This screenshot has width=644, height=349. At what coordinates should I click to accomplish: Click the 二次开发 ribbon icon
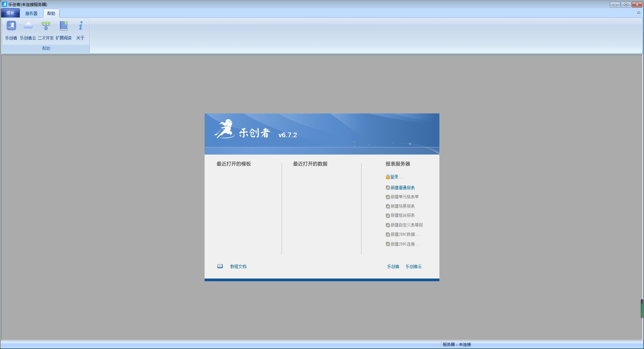coord(46,26)
